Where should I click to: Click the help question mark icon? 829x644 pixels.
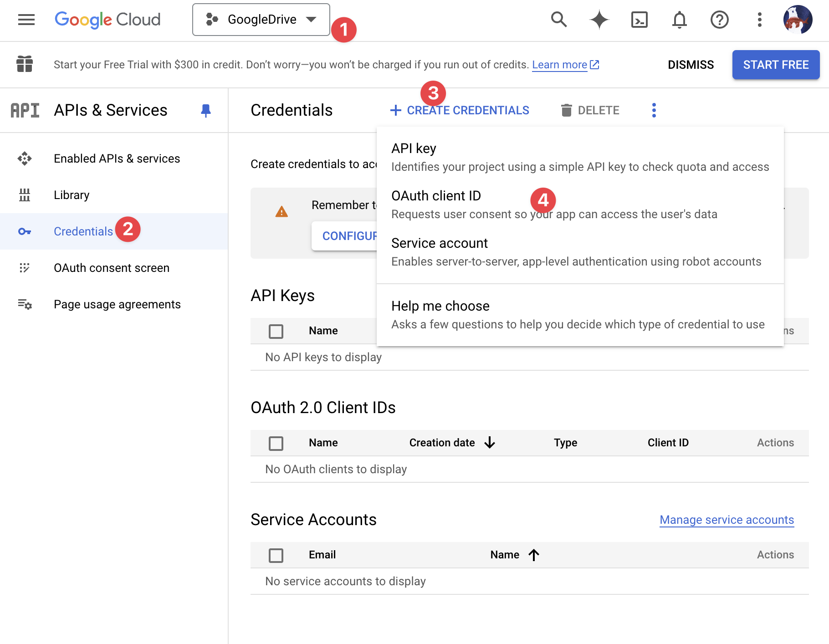click(719, 20)
